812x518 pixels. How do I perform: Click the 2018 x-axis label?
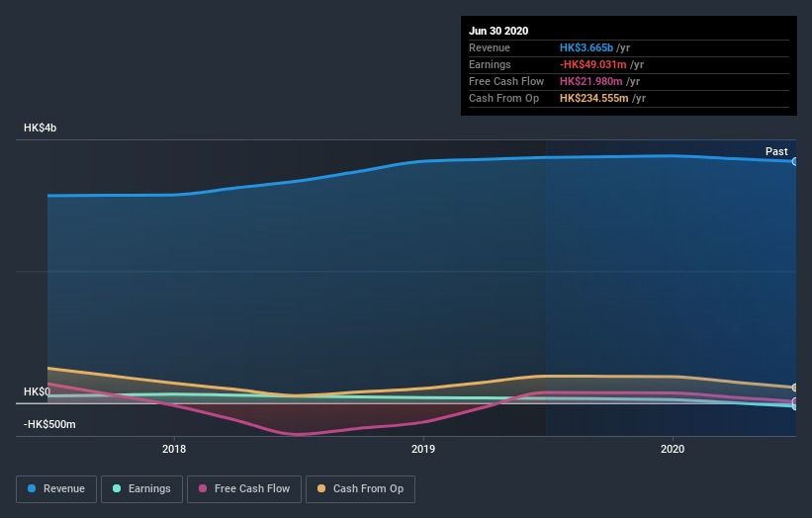(x=174, y=449)
